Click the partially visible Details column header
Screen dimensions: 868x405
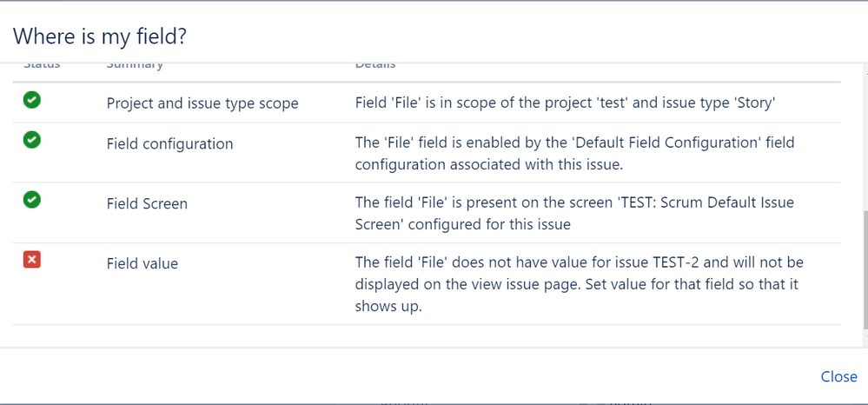click(375, 65)
